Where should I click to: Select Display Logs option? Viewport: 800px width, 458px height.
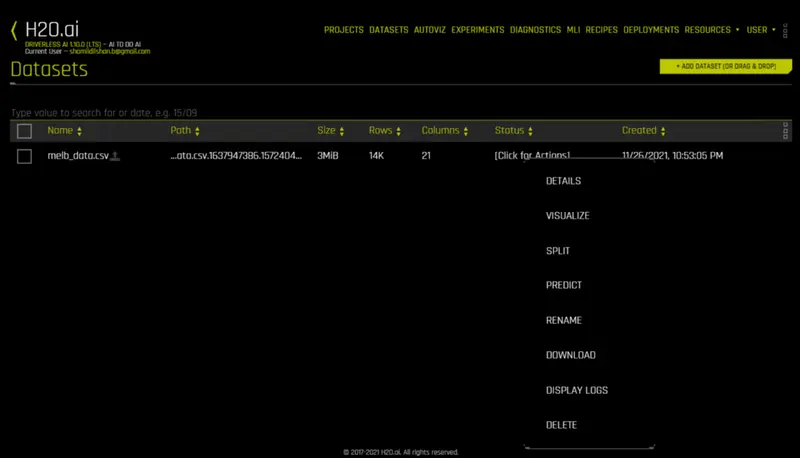coord(577,390)
